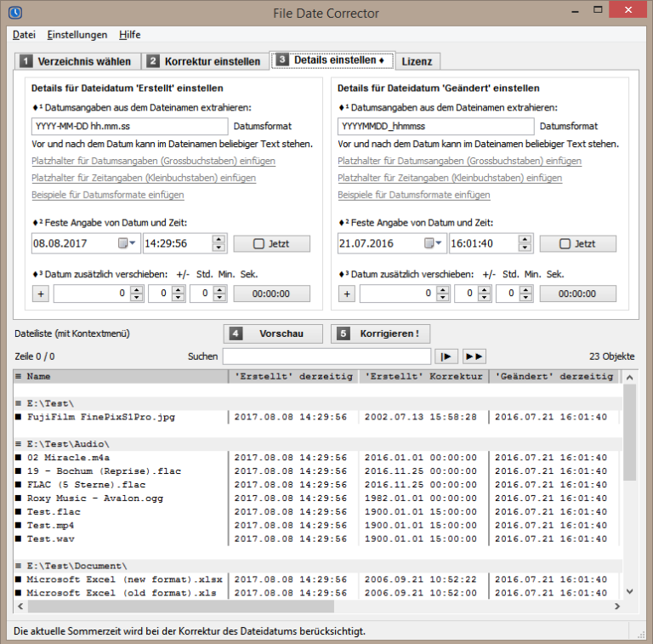Image resolution: width=653 pixels, height=644 pixels.
Task: Open calendar picker for the 21.07.2016 date
Action: point(434,243)
